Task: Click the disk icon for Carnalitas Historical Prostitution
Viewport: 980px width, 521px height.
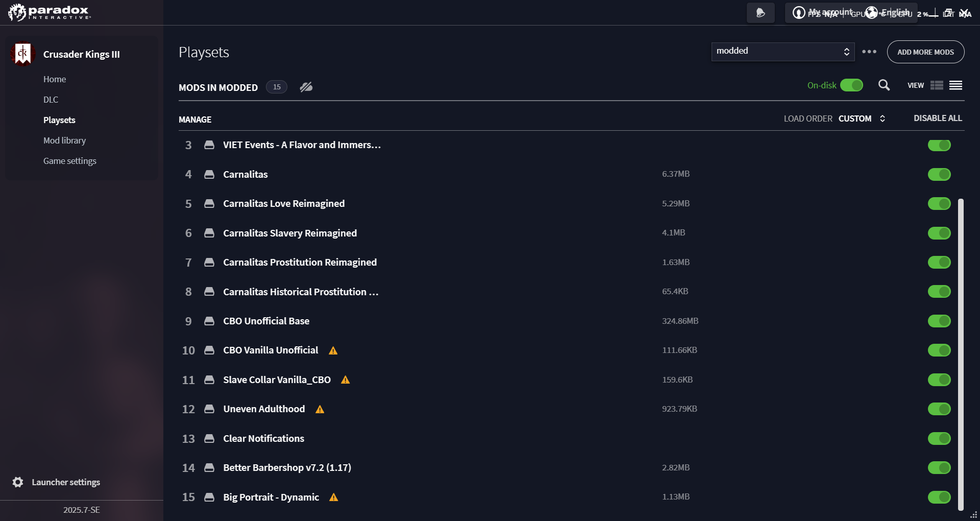Action: (209, 292)
